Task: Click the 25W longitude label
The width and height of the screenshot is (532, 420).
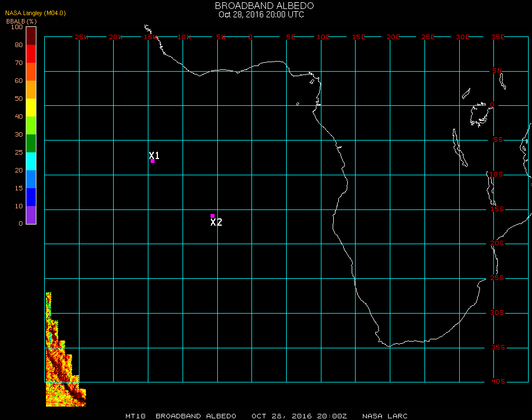Action: 81,37
